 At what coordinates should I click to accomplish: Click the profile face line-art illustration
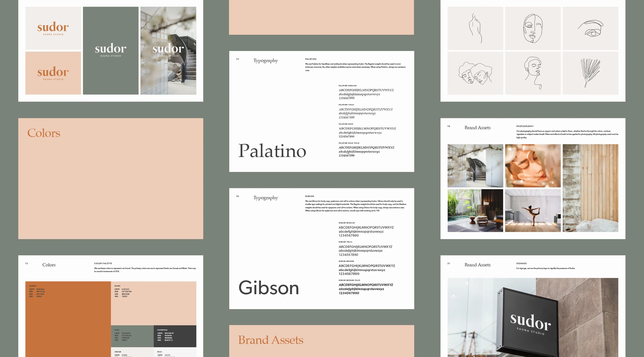[x=532, y=73]
